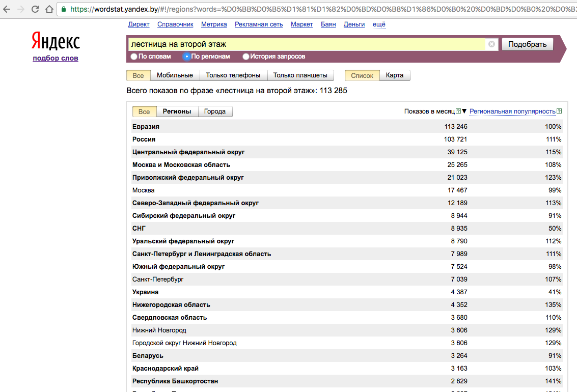Toggle sort arrow next to Показов в месяц
Viewport: 577px width, 392px height.
(464, 111)
